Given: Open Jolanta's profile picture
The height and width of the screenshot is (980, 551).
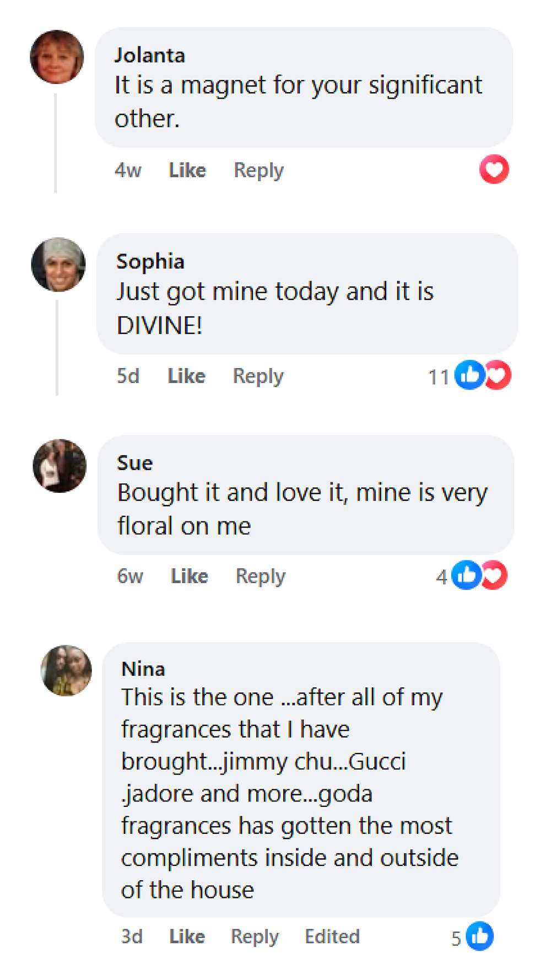Looking at the screenshot, I should [57, 57].
